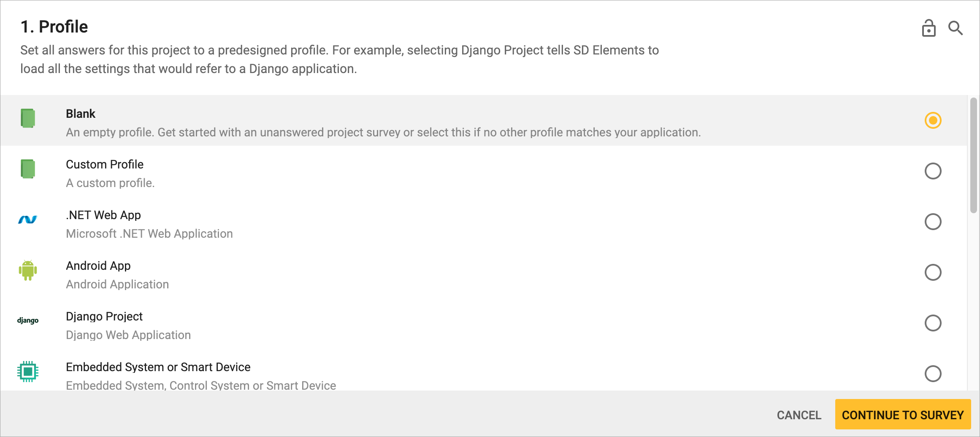
Task: Click the Custom Profile book icon
Action: (28, 169)
